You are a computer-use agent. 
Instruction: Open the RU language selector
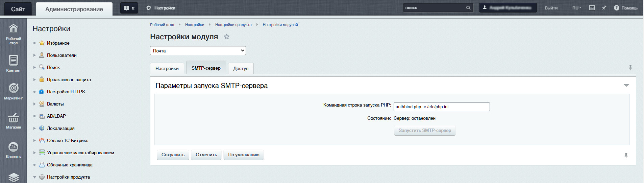tap(577, 8)
